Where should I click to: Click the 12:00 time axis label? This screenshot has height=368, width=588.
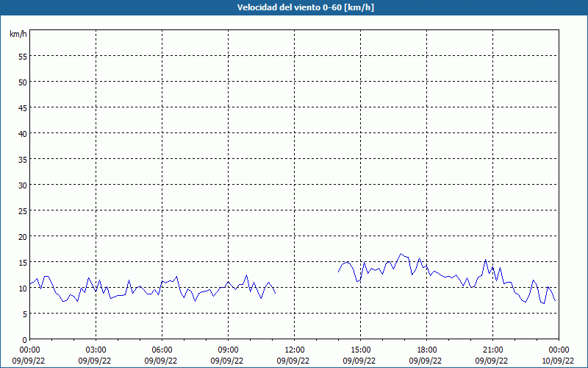[295, 350]
